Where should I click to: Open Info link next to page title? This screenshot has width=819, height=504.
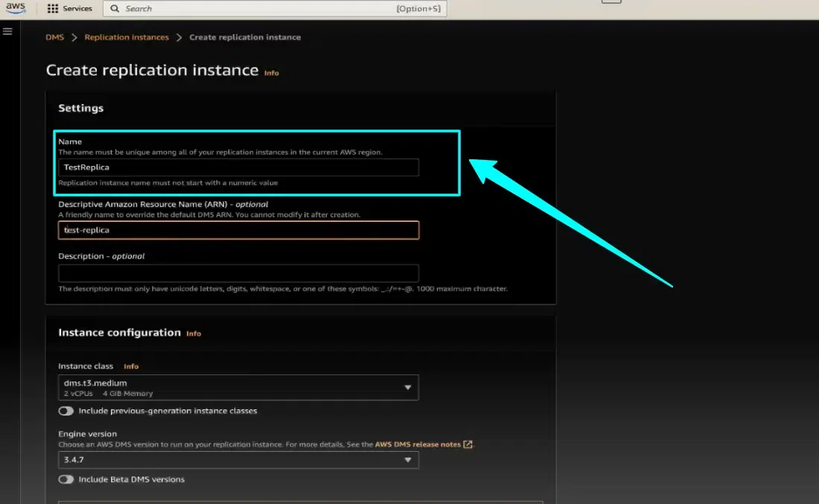point(272,73)
